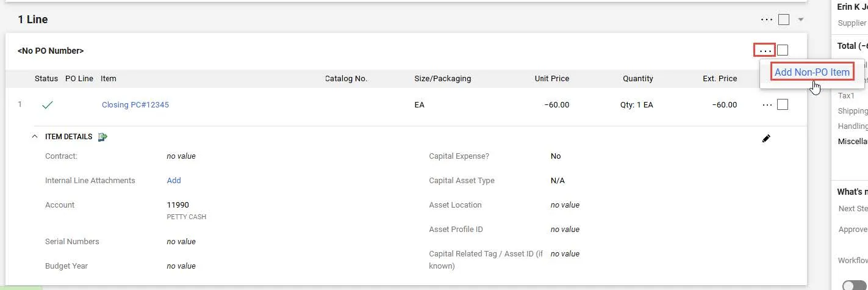This screenshot has width=868, height=290.
Task: Click the Serial Numbers label
Action: 72,242
